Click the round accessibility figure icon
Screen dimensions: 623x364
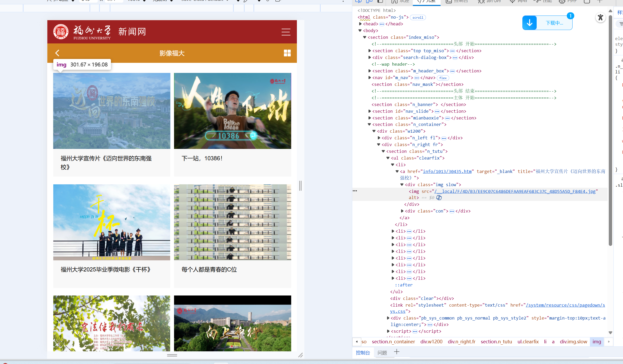click(x=600, y=18)
